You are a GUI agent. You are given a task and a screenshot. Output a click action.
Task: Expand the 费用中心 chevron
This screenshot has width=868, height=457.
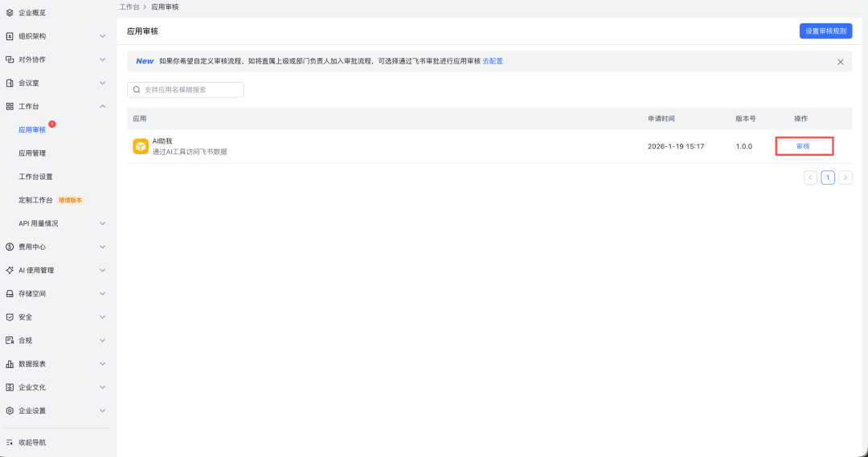point(102,247)
